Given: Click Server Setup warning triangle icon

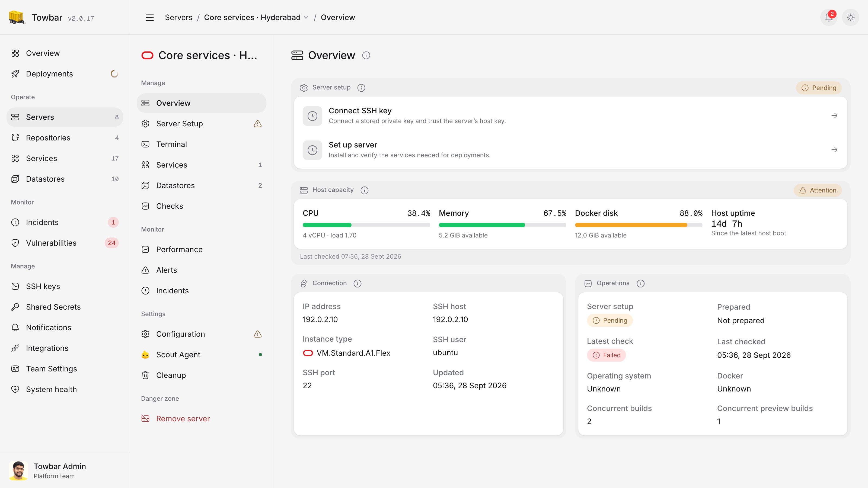Looking at the screenshot, I should coord(257,124).
